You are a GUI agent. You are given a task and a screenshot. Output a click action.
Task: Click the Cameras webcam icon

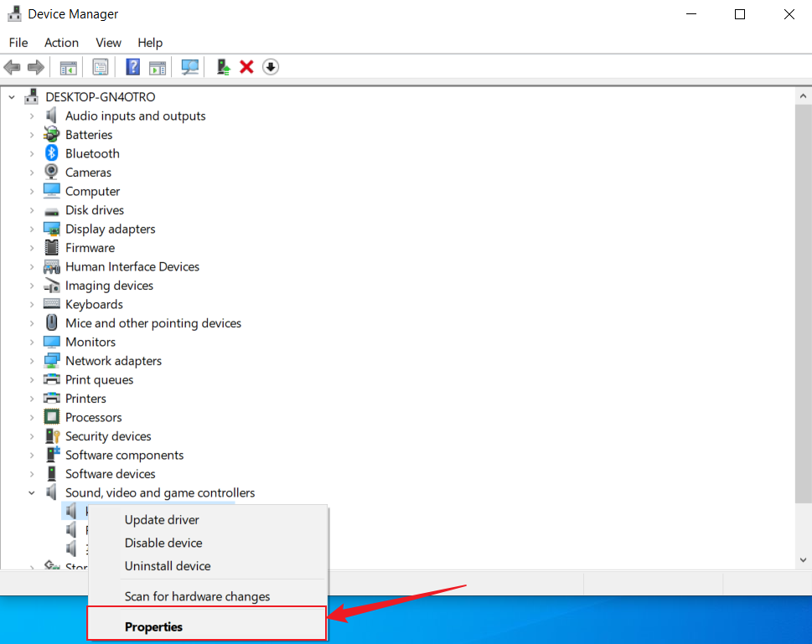point(52,173)
